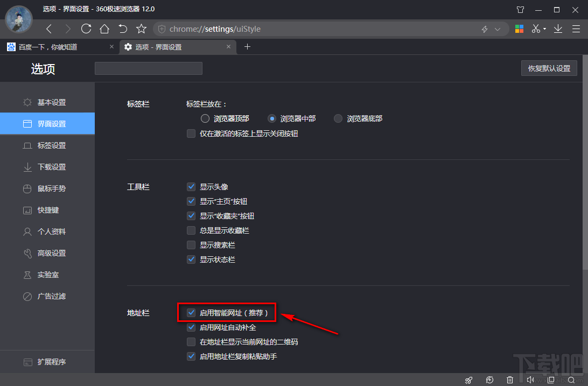Viewport: 588px width, 386px height.
Task: Open 实验室 in the sidebar
Action: [47, 275]
